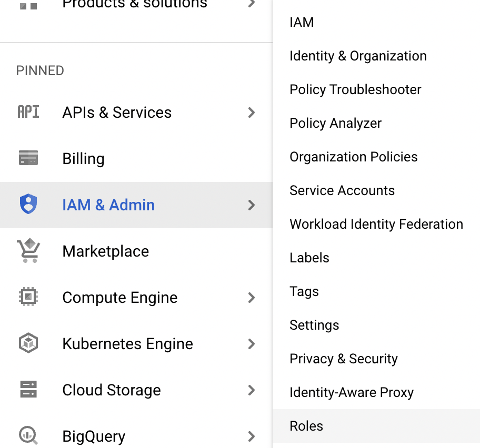Expand the APIs & Services submenu arrow
This screenshot has height=448, width=480.
(x=252, y=113)
